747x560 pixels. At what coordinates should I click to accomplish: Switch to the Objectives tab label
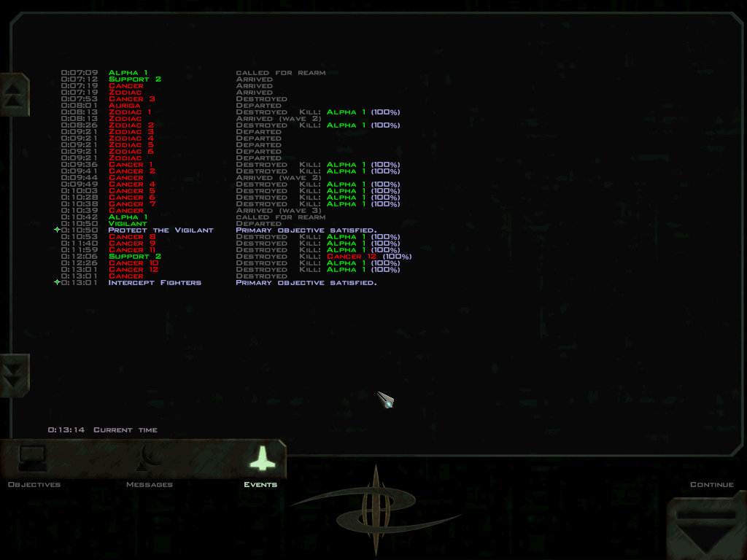pyautogui.click(x=34, y=485)
